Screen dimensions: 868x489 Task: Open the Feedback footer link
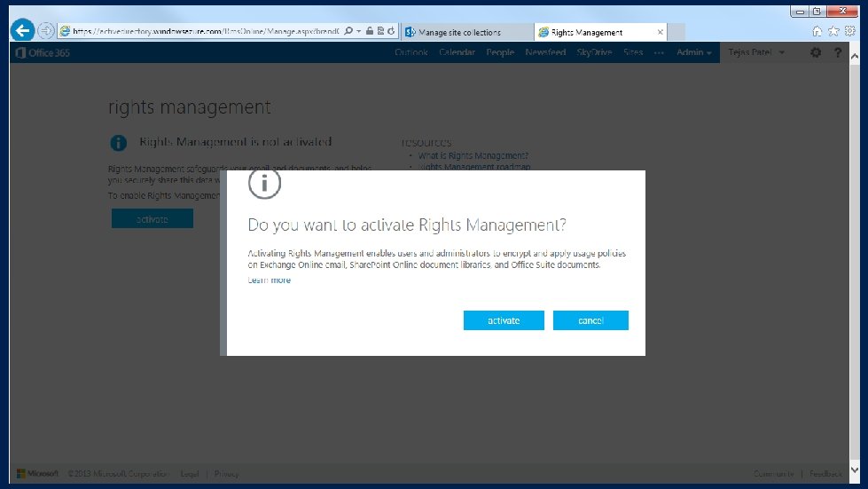click(825, 474)
